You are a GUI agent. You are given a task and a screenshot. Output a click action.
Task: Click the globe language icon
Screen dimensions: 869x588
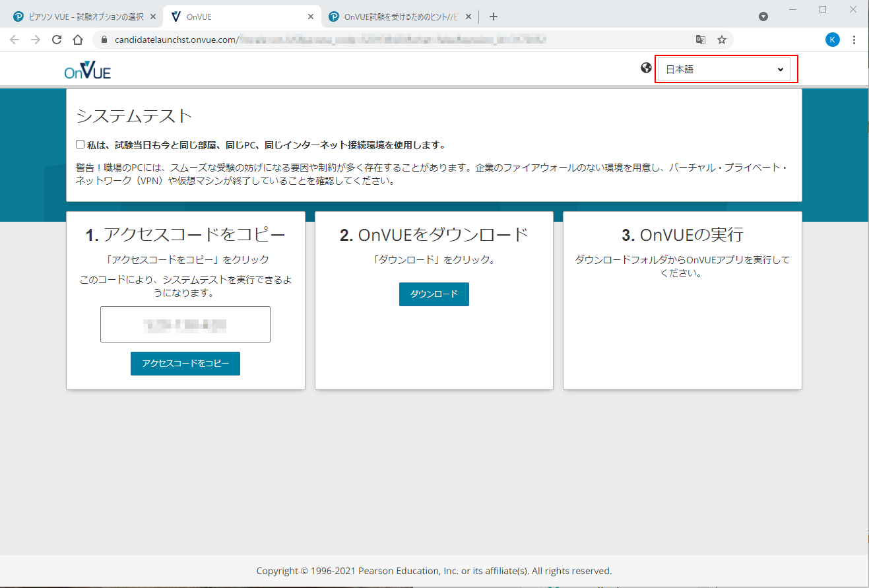(646, 68)
